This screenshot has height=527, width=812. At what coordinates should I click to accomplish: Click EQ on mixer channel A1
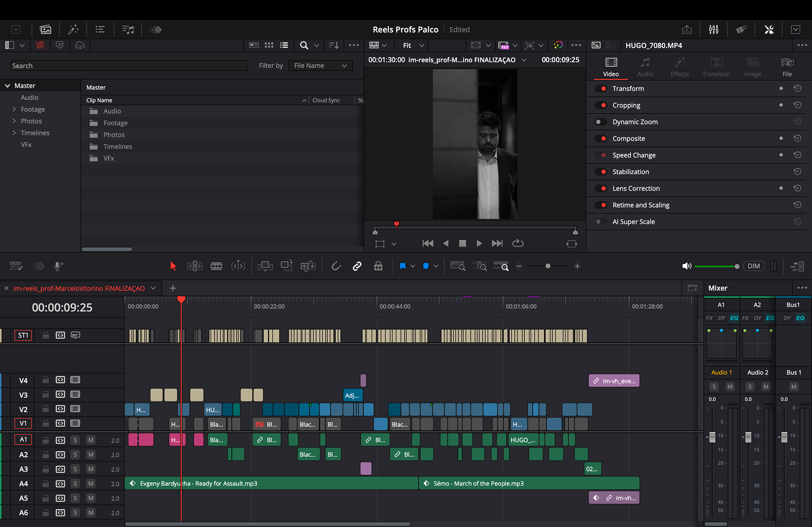tap(734, 318)
